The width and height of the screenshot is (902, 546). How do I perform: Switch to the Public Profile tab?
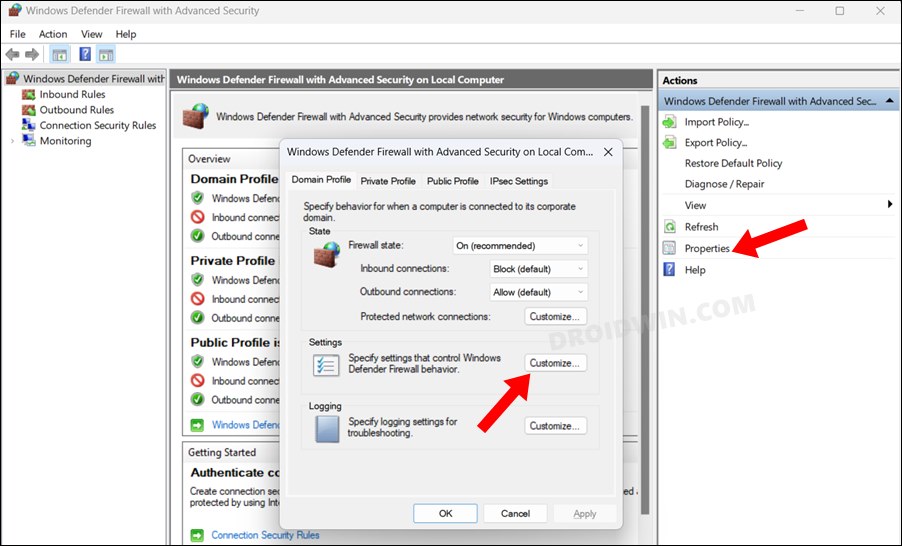(453, 181)
